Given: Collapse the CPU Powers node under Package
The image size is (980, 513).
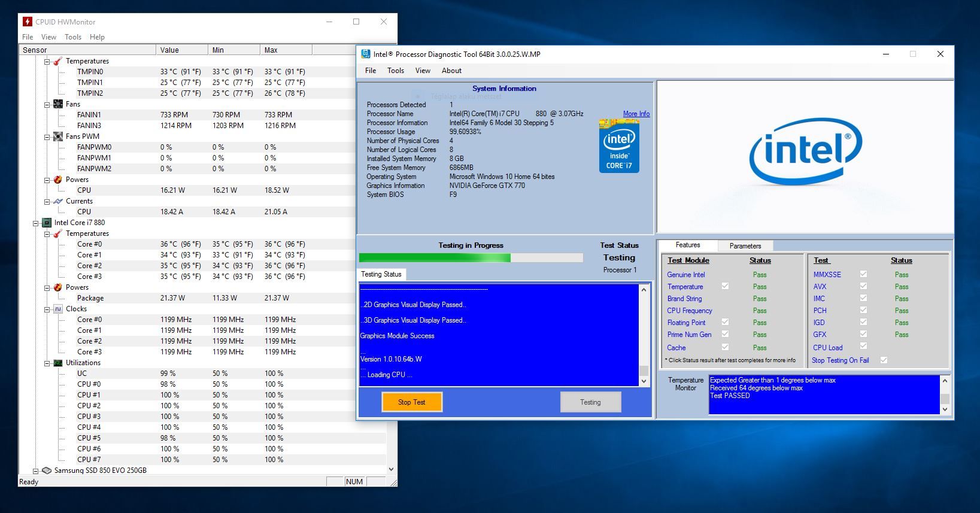Looking at the screenshot, I should (47, 287).
